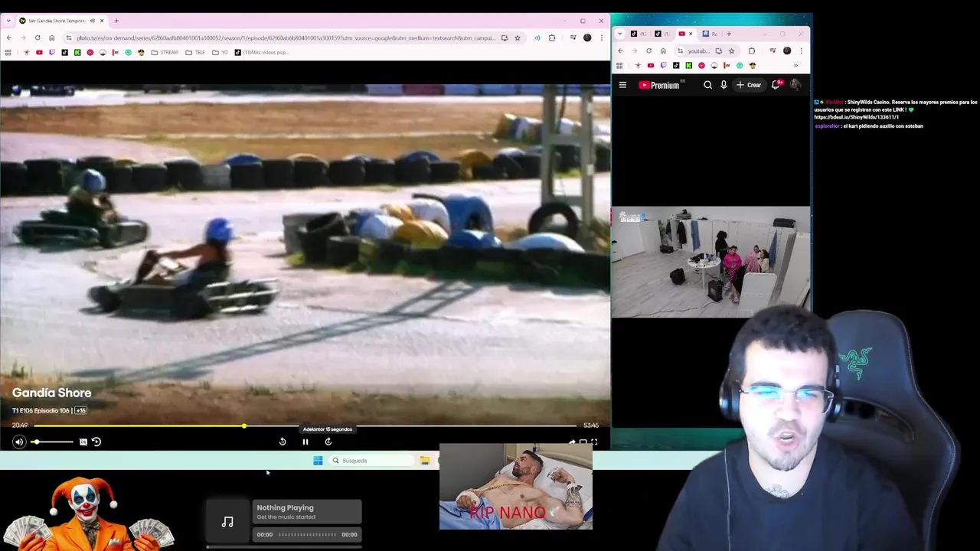980x551 pixels.
Task: Open Chrome menu in Pluto window
Action: pyautogui.click(x=602, y=37)
